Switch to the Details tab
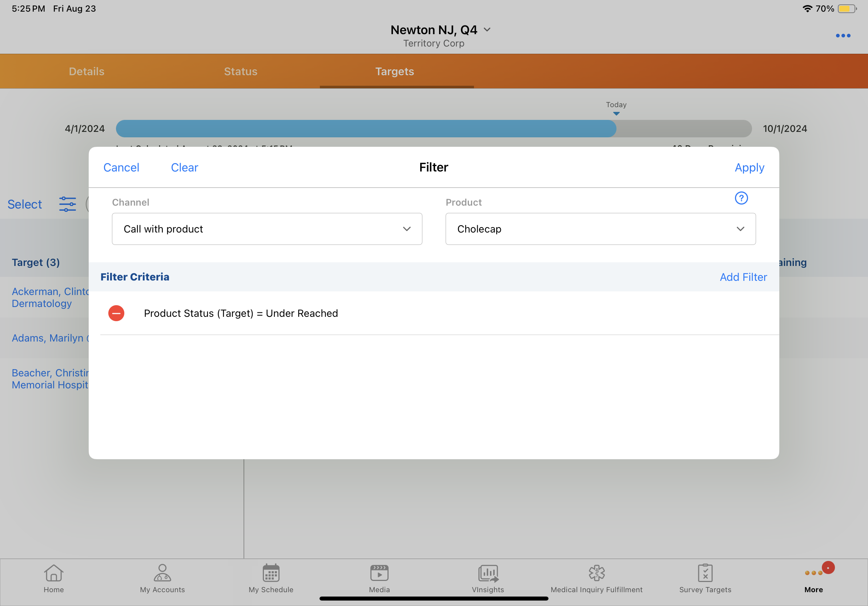The height and width of the screenshot is (606, 868). [87, 72]
